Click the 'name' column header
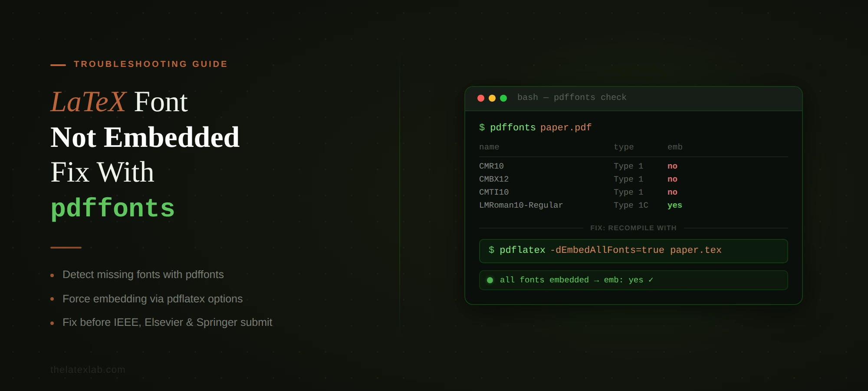Viewport: 868px width, 391px height. (x=489, y=147)
